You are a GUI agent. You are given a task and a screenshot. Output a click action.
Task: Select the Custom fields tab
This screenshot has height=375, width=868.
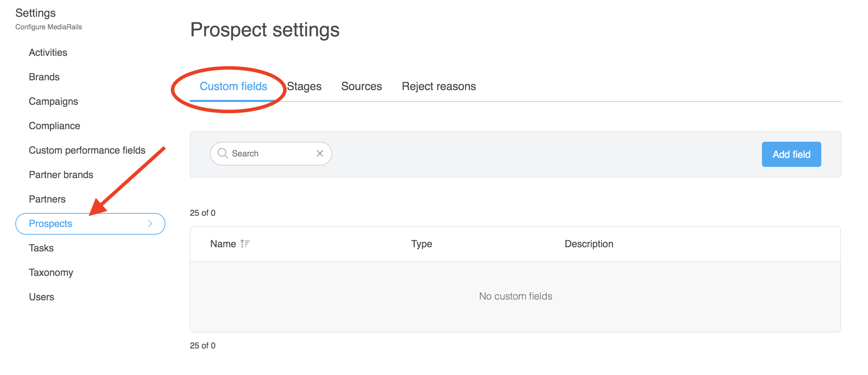(233, 86)
